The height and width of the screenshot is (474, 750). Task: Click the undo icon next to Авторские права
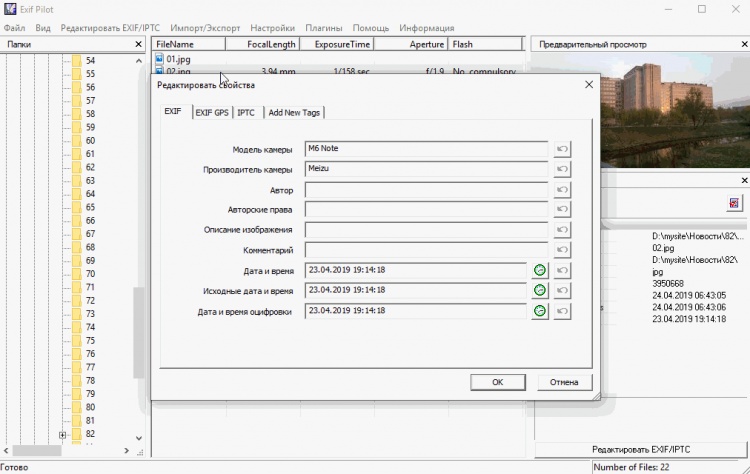click(x=562, y=209)
